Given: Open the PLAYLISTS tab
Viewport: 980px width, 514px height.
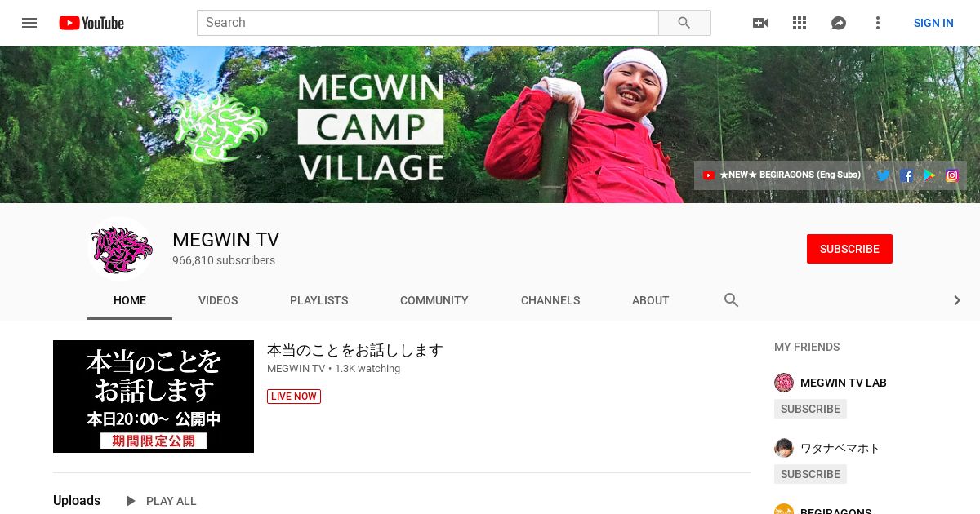Looking at the screenshot, I should [319, 300].
